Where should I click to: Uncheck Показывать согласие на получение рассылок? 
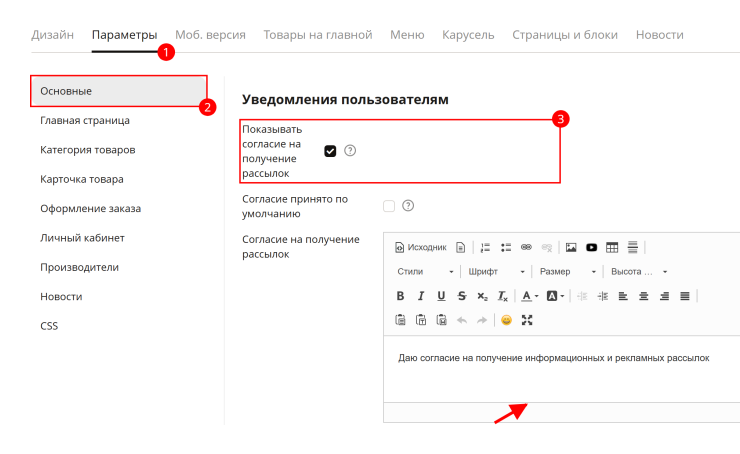pos(330,151)
